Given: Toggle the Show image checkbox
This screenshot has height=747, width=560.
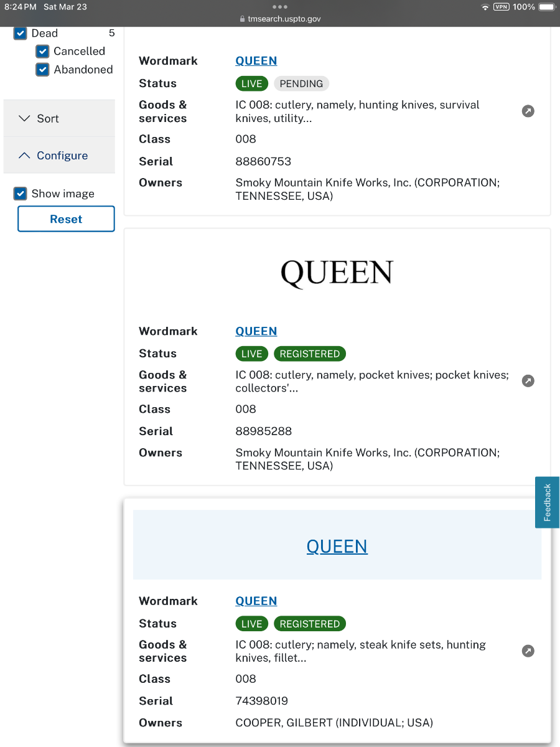Looking at the screenshot, I should click(21, 194).
